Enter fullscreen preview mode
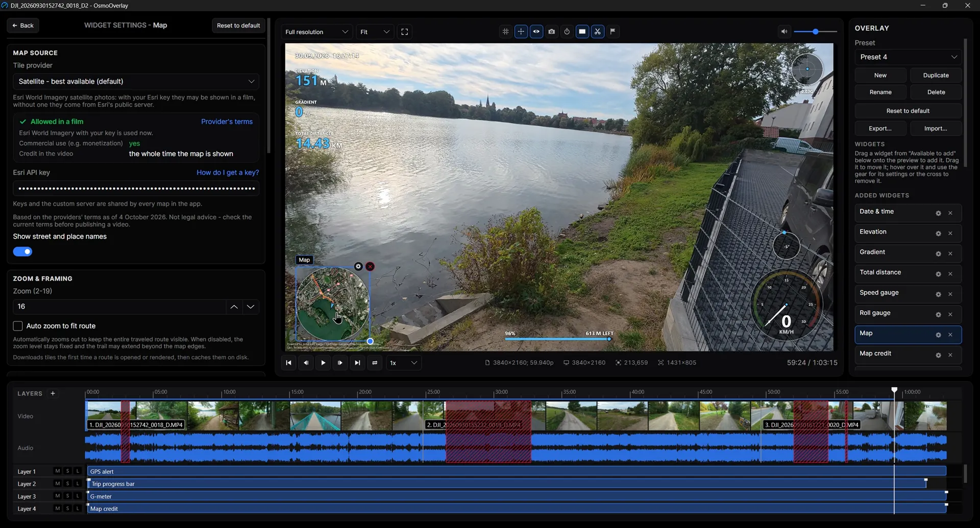The height and width of the screenshot is (528, 980). click(404, 32)
